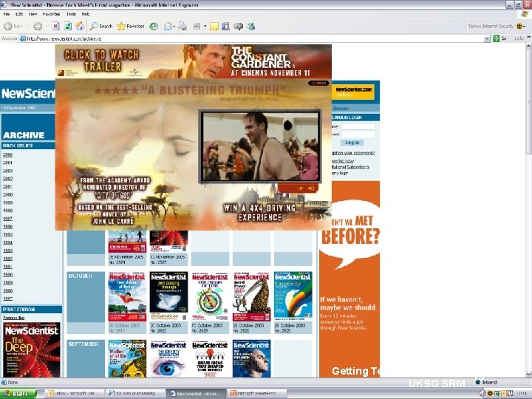Open the Research books toolbar icon
Image resolution: width=532 pixels, height=399 pixels.
[225, 26]
